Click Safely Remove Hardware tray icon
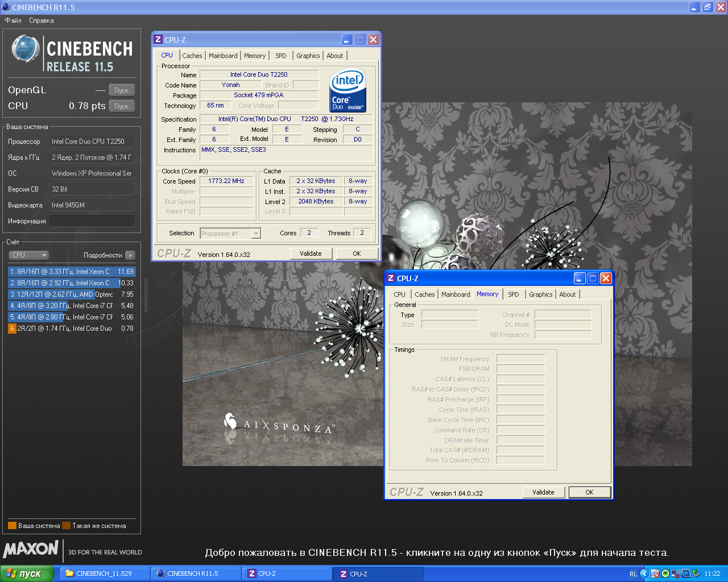The image size is (728, 582). click(695, 574)
